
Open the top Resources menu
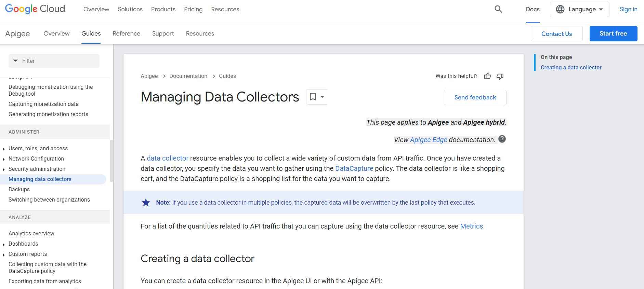tap(225, 9)
